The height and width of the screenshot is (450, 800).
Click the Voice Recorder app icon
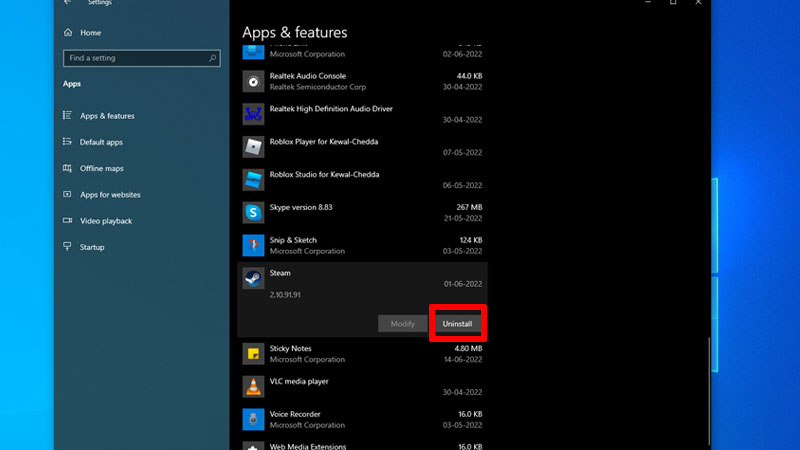[x=253, y=419]
